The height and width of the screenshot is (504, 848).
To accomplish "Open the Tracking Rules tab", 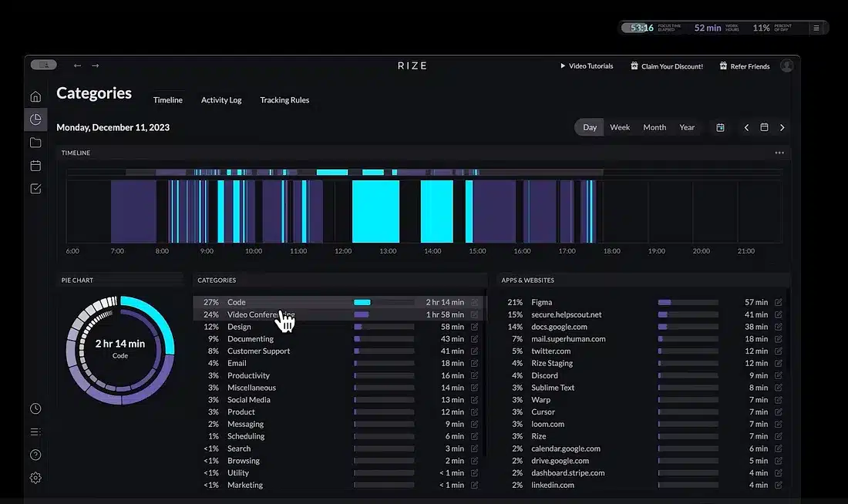I will coord(284,100).
